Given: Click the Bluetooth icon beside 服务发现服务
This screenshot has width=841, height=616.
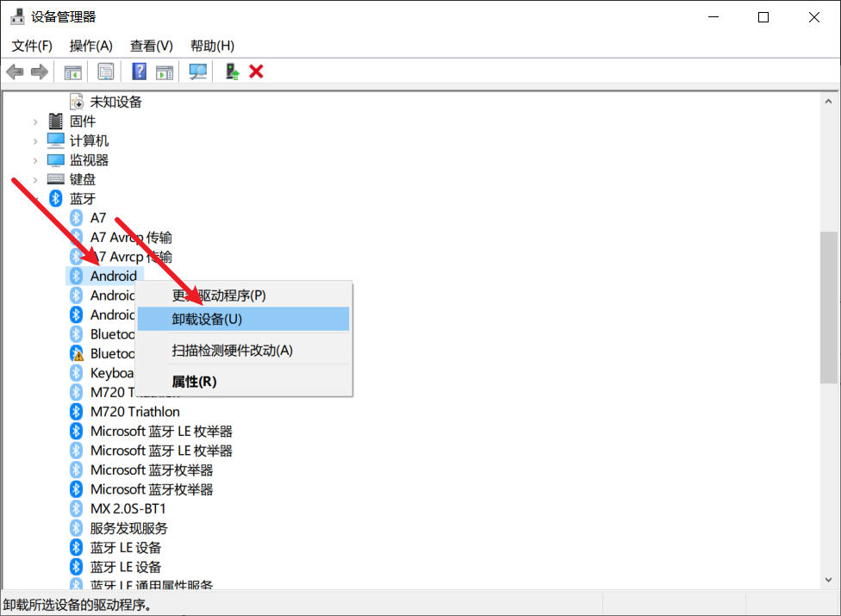Looking at the screenshot, I should coord(76,528).
